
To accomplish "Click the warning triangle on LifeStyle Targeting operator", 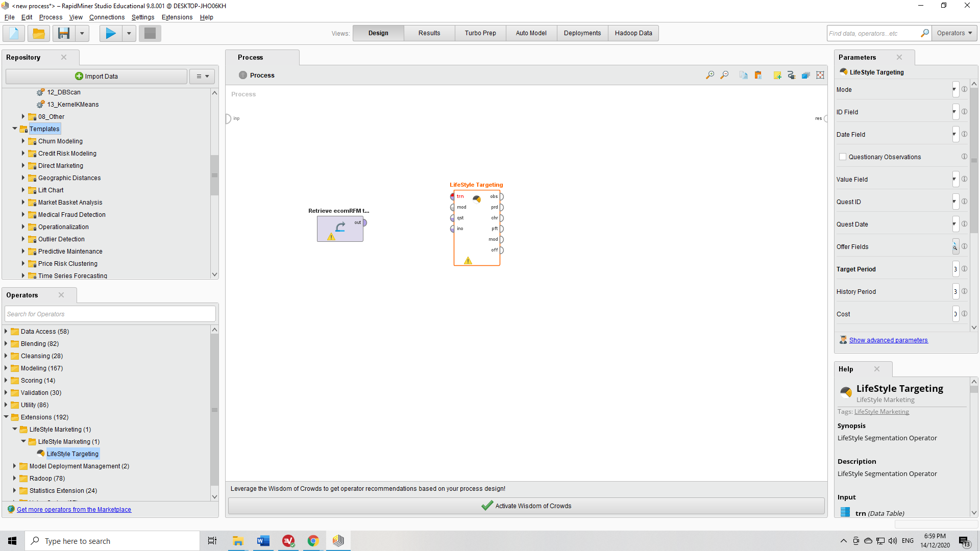I will click(468, 261).
